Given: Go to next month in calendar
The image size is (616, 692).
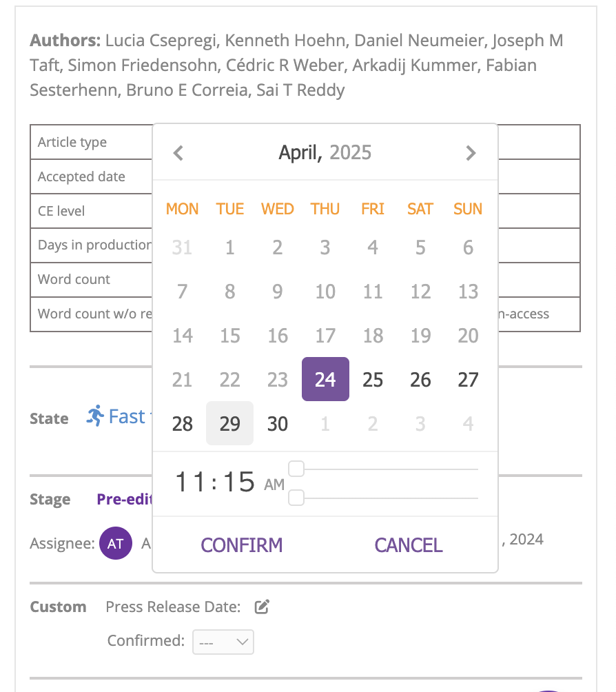Looking at the screenshot, I should [x=471, y=152].
